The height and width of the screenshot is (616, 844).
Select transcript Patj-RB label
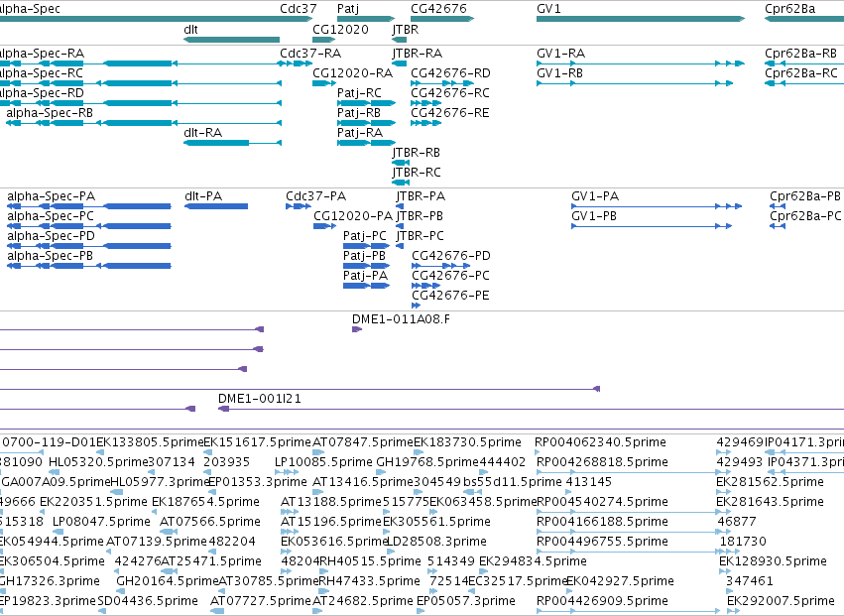[x=359, y=112]
